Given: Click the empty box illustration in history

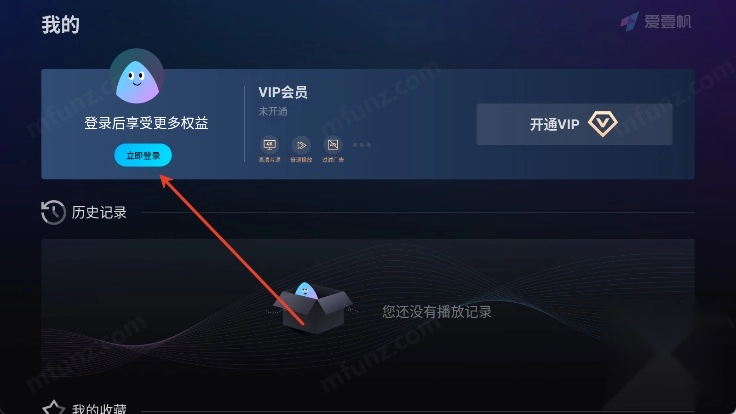Looking at the screenshot, I should point(313,307).
